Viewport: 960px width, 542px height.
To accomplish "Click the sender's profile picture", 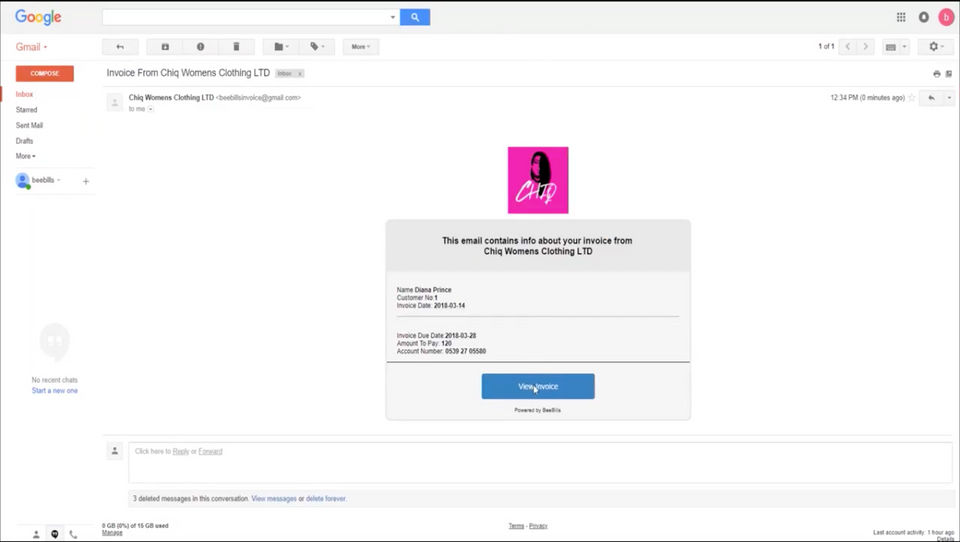I will pyautogui.click(x=114, y=102).
